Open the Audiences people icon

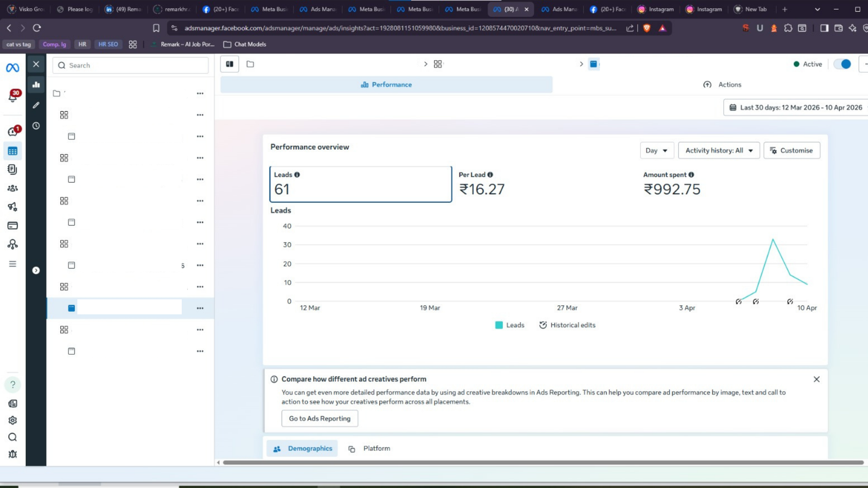point(12,188)
